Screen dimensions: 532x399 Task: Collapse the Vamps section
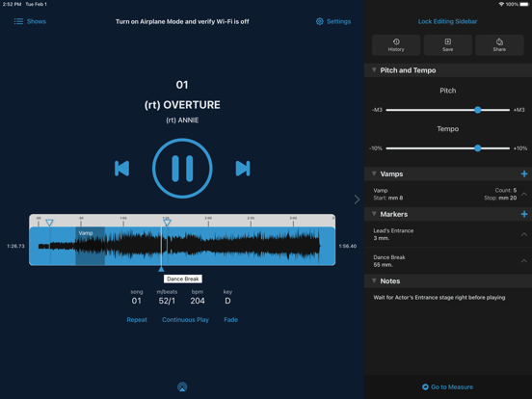point(374,173)
